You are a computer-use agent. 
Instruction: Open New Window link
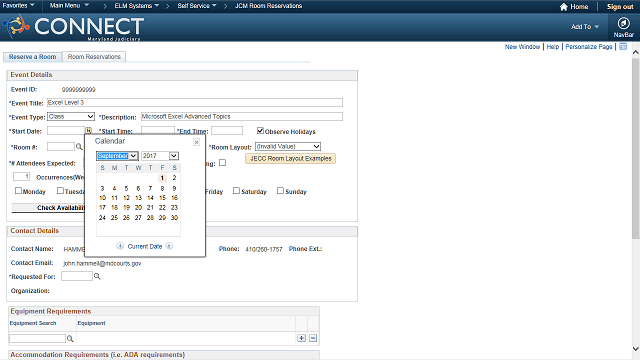[x=522, y=47]
